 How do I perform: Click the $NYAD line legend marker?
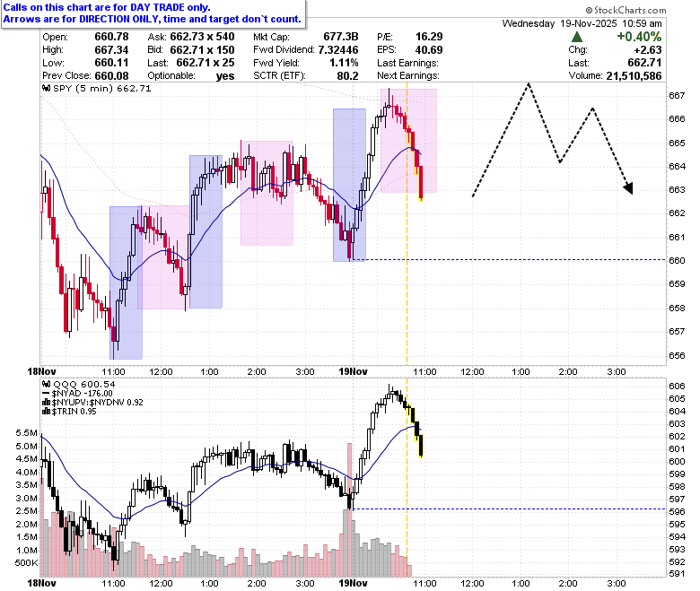coord(46,394)
